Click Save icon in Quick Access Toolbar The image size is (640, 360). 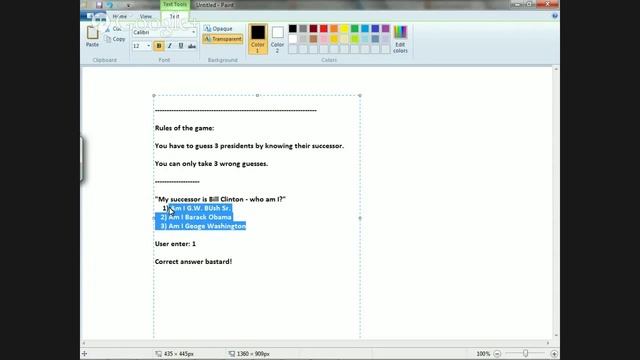tap(99, 5)
